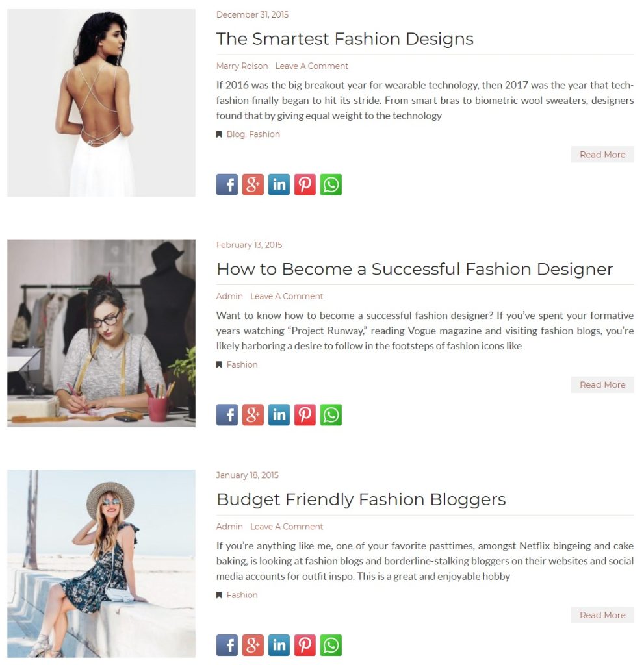Open the Blog category link
The width and height of the screenshot is (644, 665).
[x=236, y=134]
